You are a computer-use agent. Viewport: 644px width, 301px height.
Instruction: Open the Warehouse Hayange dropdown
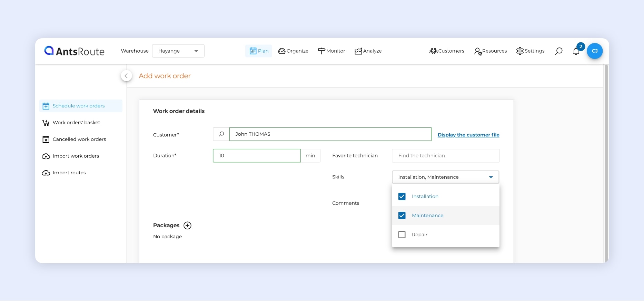[178, 51]
